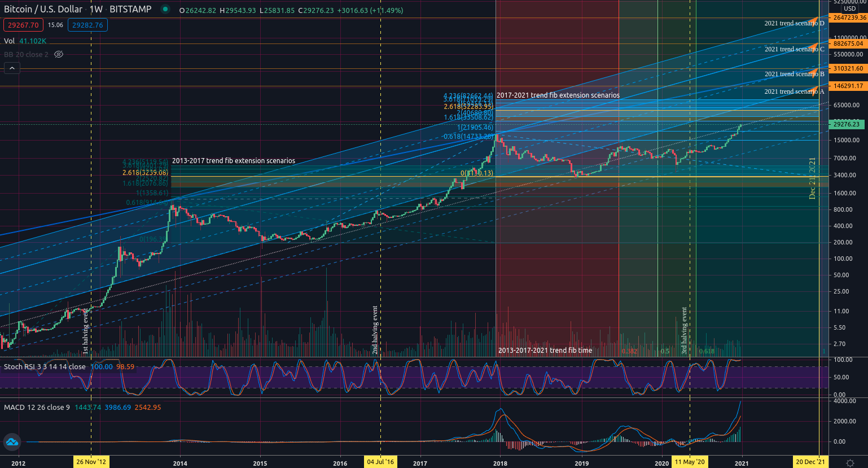Click the 11 May '20 date marker
Screen dimensions: 868x468
tap(690, 462)
